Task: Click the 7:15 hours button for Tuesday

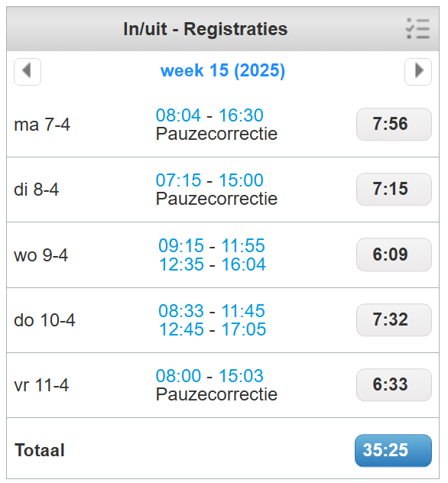Action: 394,189
